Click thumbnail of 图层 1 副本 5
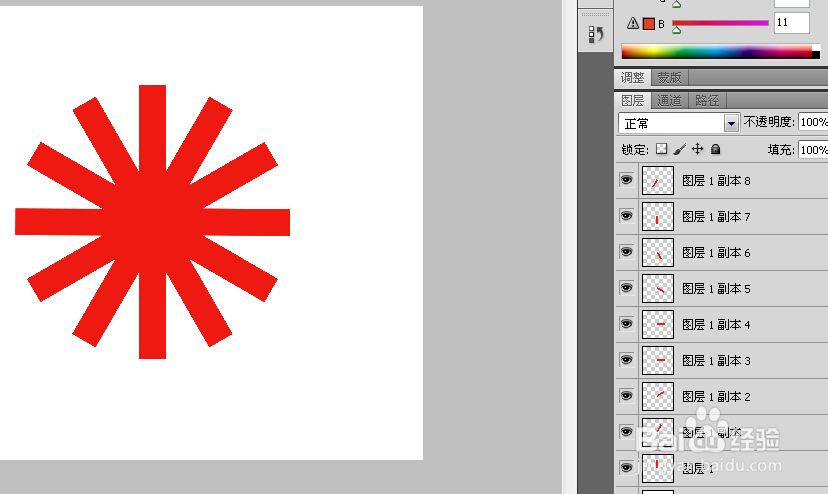This screenshot has width=828, height=494. (x=658, y=288)
